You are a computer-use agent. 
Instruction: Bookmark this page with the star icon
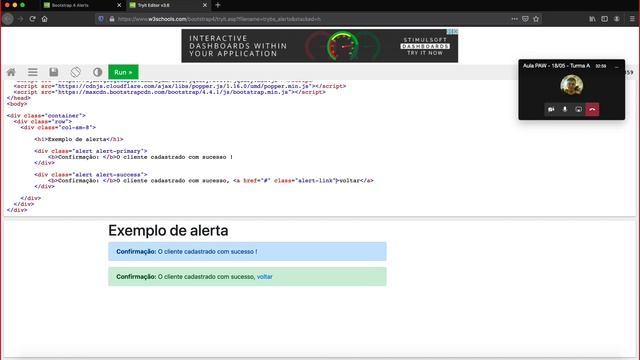click(536, 19)
